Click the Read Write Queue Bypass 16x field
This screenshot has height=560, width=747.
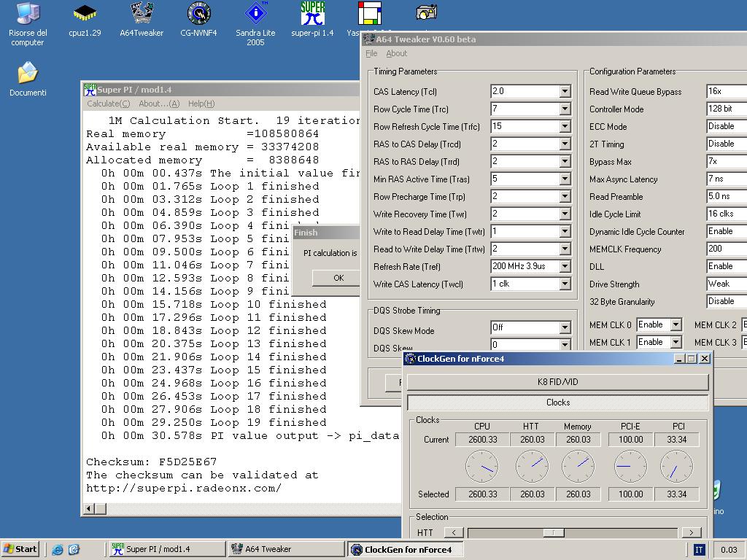point(727,91)
